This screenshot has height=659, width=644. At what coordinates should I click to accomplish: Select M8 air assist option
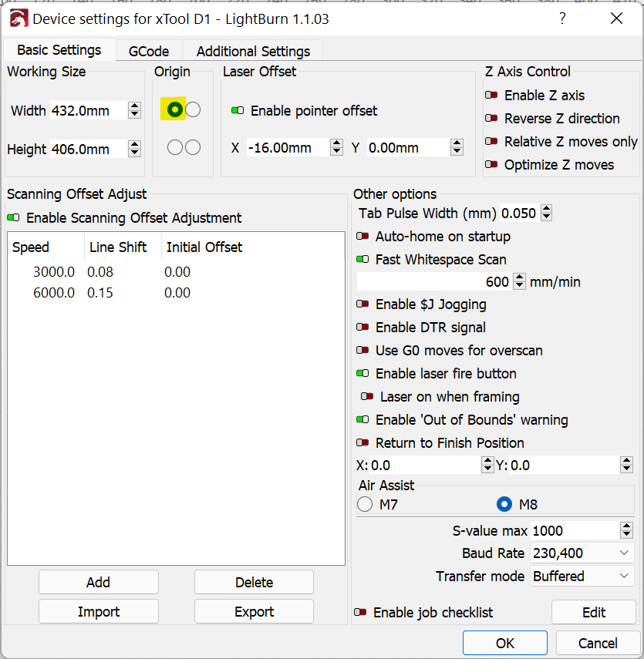coord(504,504)
